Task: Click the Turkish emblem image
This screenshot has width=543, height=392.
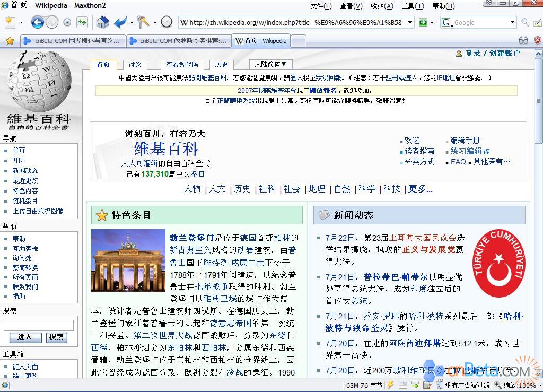Action: (x=498, y=263)
